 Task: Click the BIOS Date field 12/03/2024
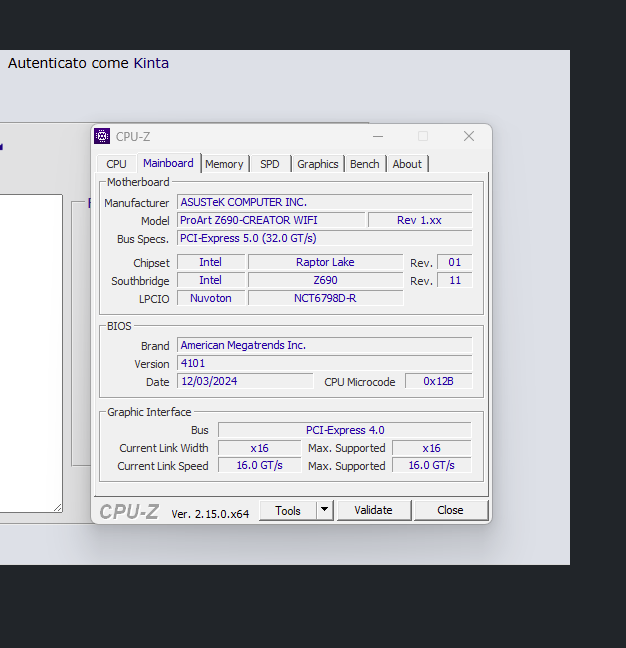[x=245, y=381]
